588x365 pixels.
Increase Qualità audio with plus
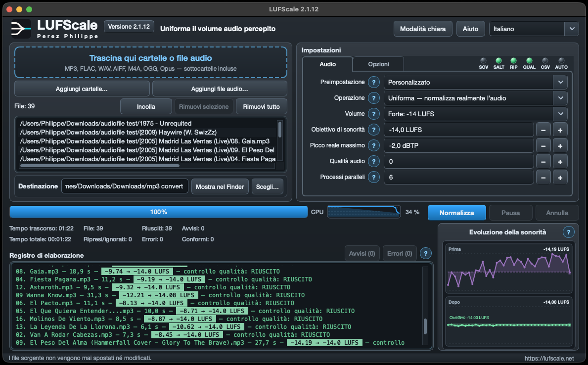pos(560,162)
